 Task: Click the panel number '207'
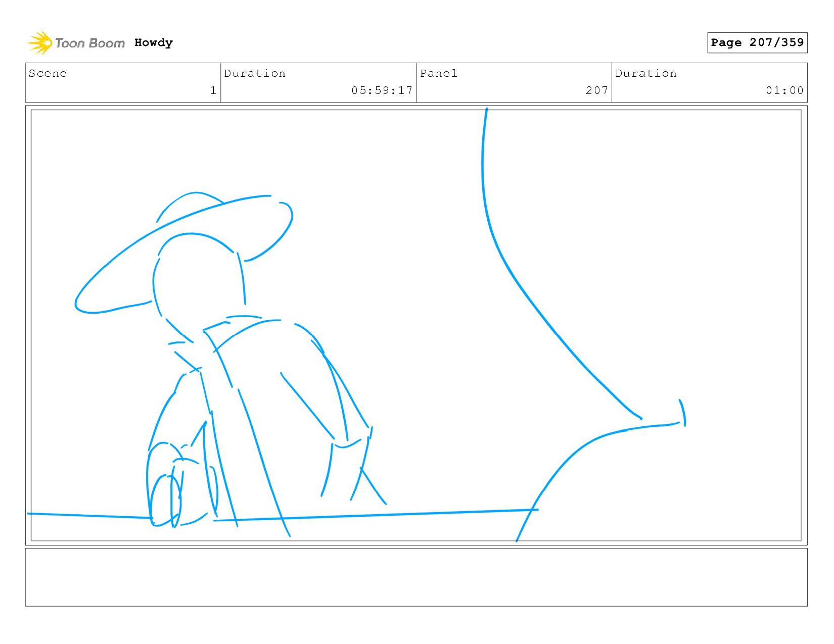tap(597, 90)
